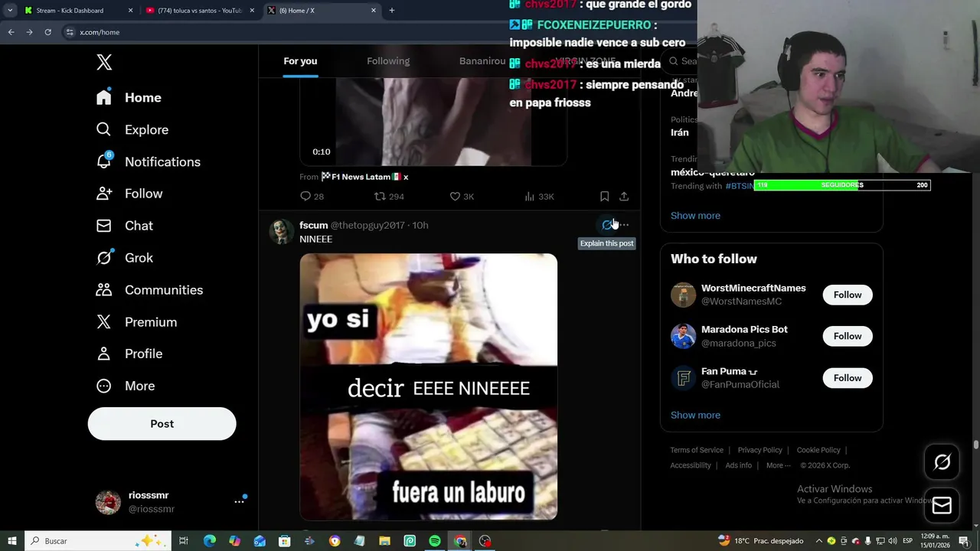Expand the footer More menu
This screenshot has width=980, height=551.
click(x=779, y=465)
